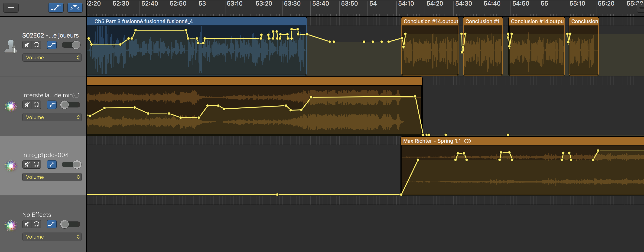The width and height of the screenshot is (644, 252).
Task: Mute the S02E02 voice track
Action: click(x=27, y=45)
